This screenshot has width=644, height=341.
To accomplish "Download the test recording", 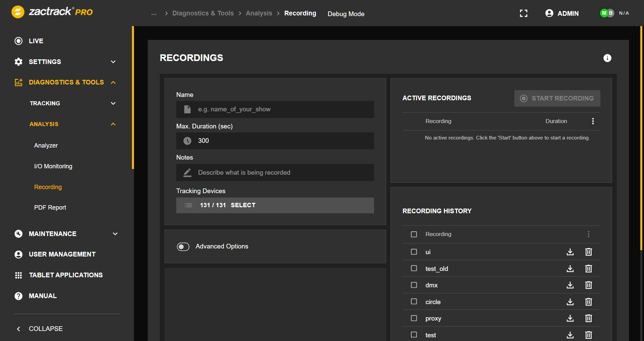I will point(570,335).
